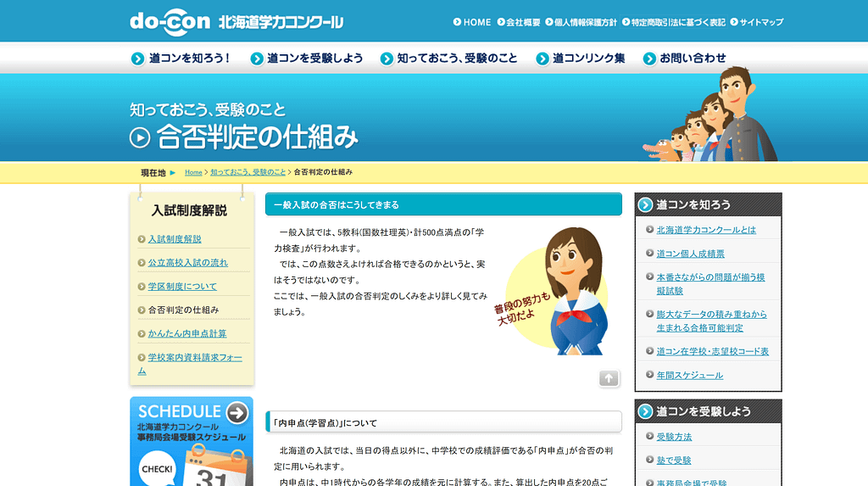Click the play icon before 合否判定の仕組み title
The width and height of the screenshot is (868, 486).
pos(140,137)
